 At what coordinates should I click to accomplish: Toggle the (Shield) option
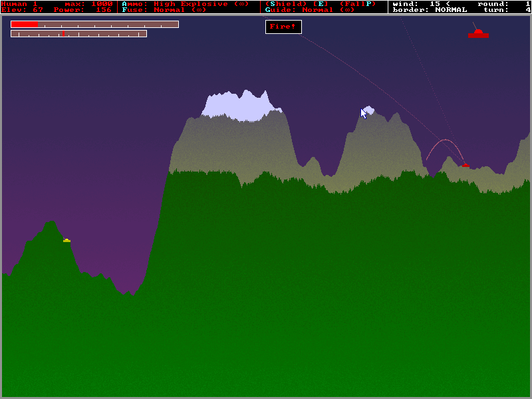286,4
